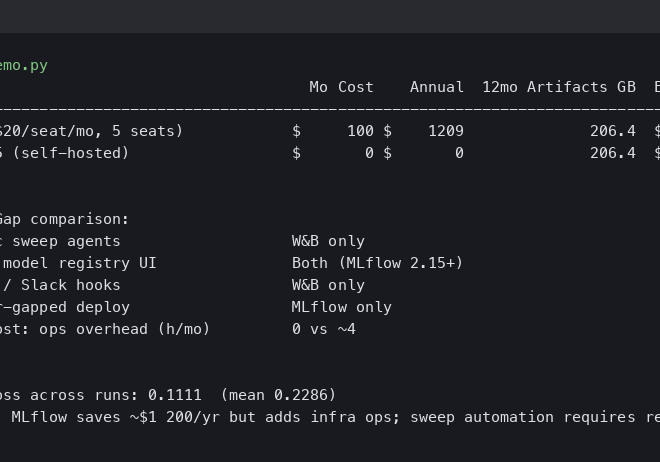Click the 'MLflow saves ~$1 200/yr' summary line

click(115, 417)
